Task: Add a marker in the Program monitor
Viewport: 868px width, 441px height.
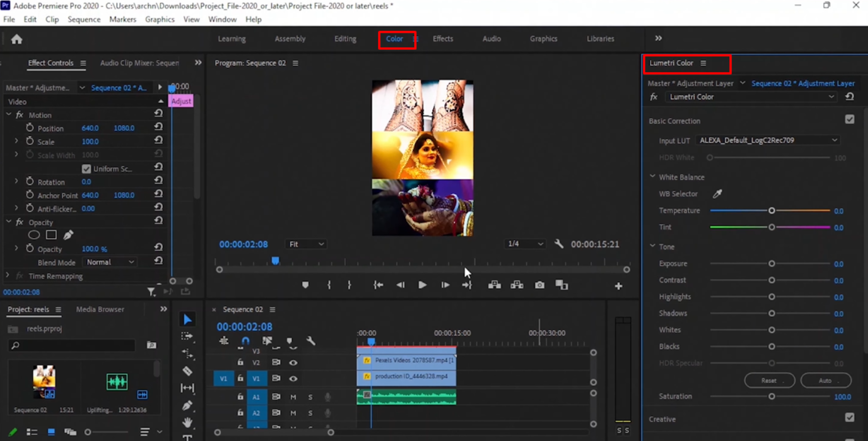Action: 305,285
